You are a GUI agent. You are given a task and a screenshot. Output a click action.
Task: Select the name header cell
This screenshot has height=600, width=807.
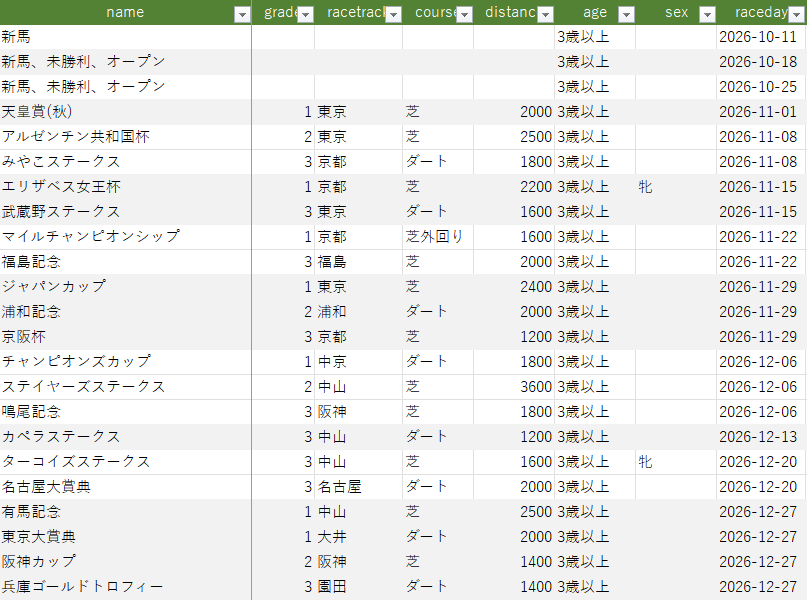pyautogui.click(x=126, y=12)
